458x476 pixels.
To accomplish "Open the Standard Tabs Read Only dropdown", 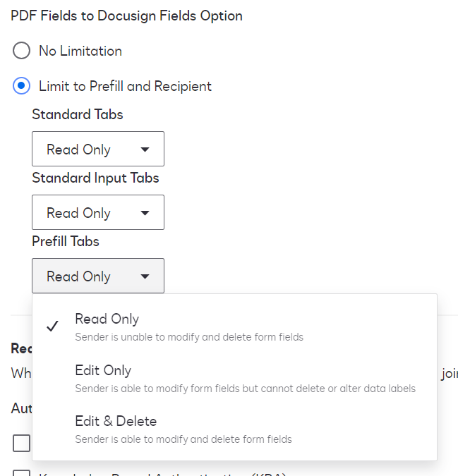I will (97, 149).
